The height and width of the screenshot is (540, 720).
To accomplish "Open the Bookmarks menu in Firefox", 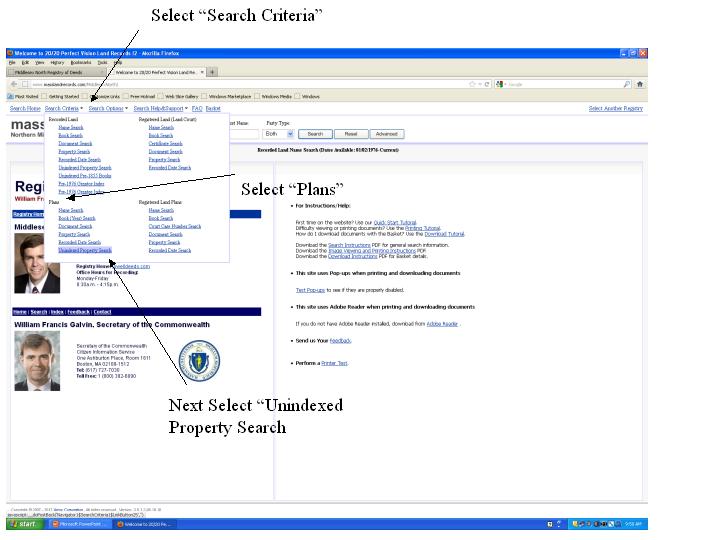I will pos(81,62).
